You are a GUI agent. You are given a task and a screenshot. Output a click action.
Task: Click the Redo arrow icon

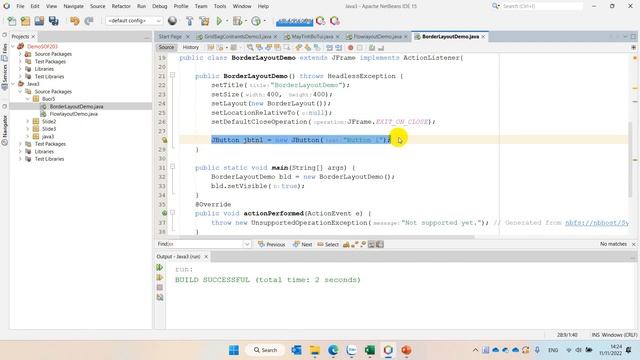[x=89, y=21]
